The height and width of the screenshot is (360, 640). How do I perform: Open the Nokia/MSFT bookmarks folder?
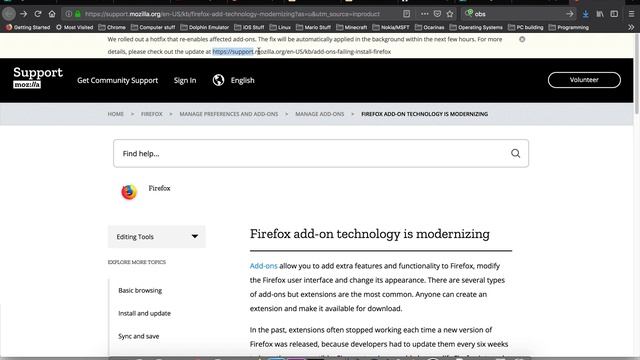(391, 27)
